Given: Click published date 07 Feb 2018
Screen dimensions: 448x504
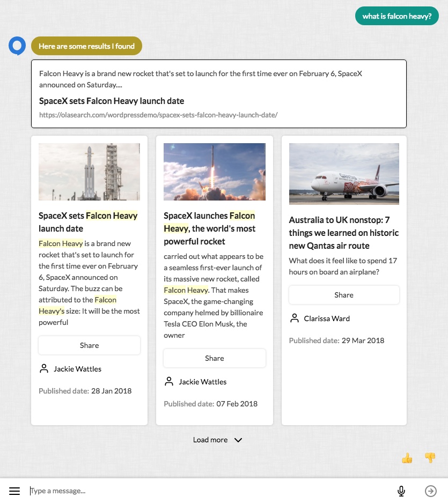Looking at the screenshot, I should (237, 404).
